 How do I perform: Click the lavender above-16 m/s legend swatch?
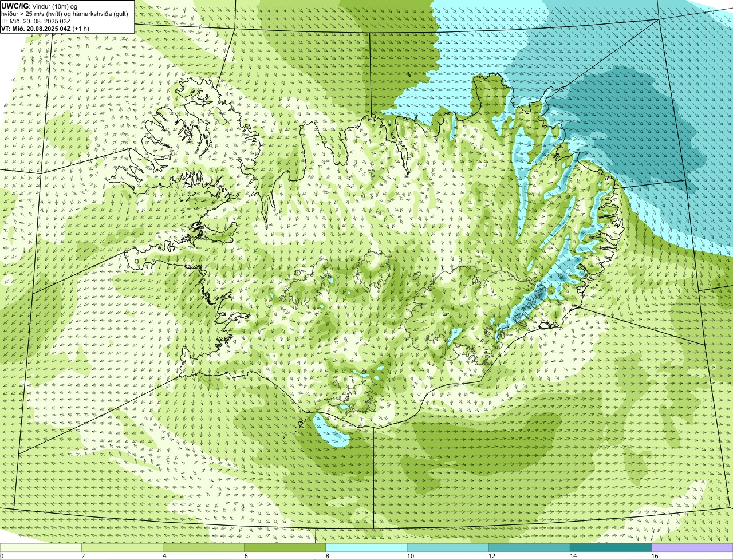[692, 548]
